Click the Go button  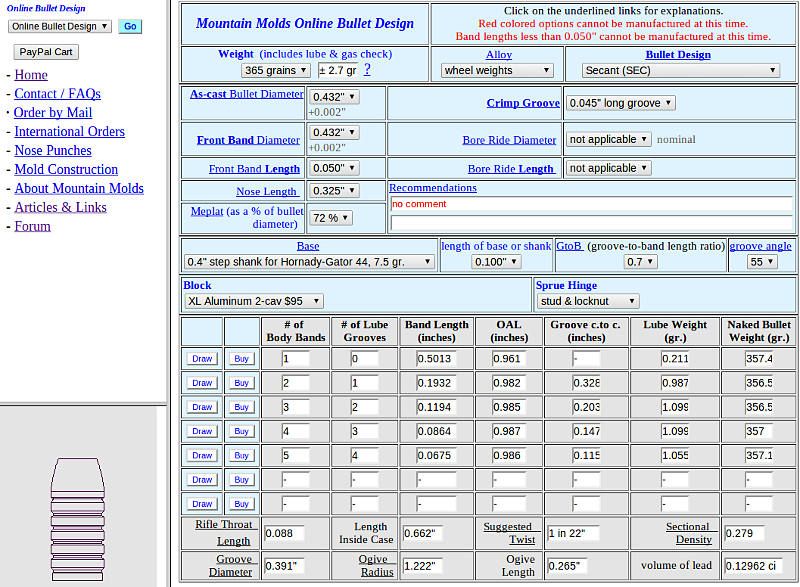pyautogui.click(x=130, y=26)
